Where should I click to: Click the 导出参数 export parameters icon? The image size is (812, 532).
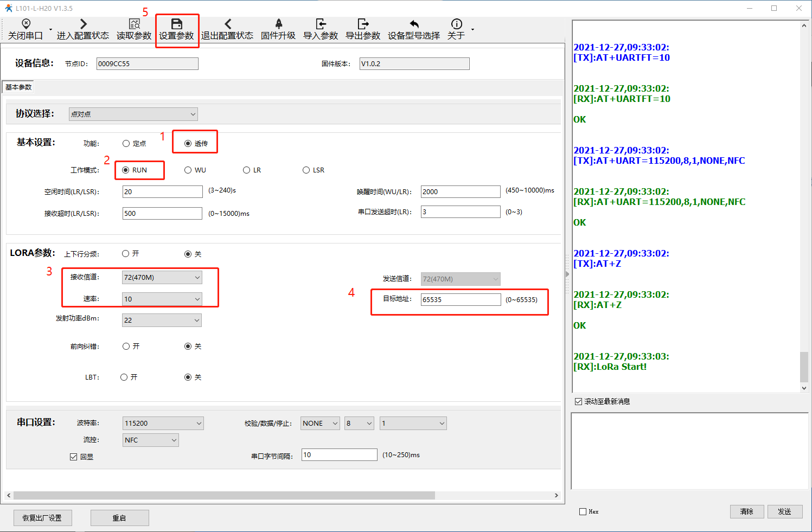click(363, 24)
